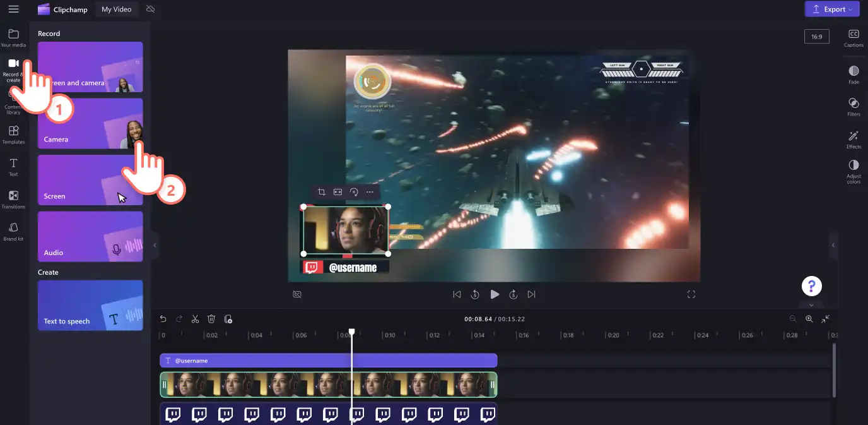Screen dimensions: 868x425
Task: Select the @username text in preview
Action: pyautogui.click(x=353, y=268)
